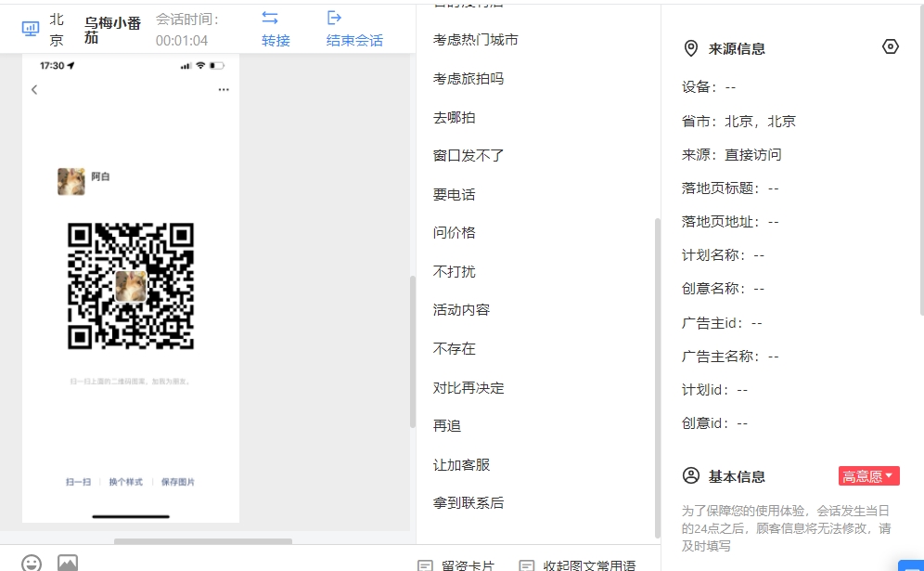This screenshot has width=924, height=571.
Task: Open the emoji smiley picker
Action: point(32,564)
